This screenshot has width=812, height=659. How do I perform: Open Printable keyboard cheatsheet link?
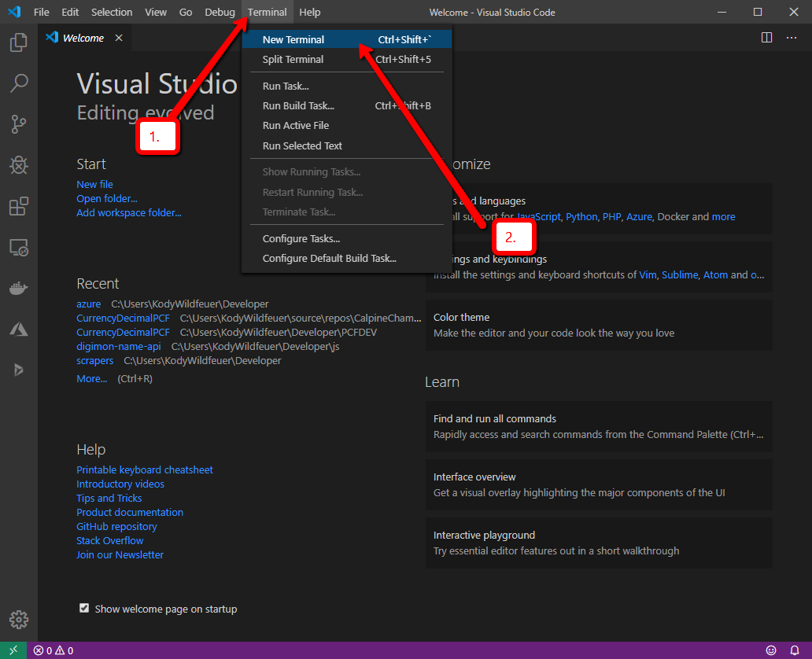coord(145,469)
